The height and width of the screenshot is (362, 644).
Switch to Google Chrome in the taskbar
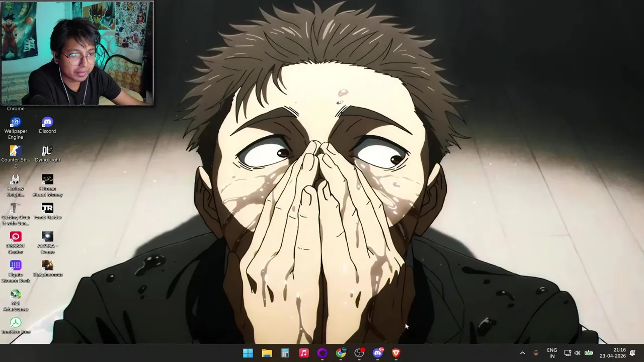click(341, 353)
